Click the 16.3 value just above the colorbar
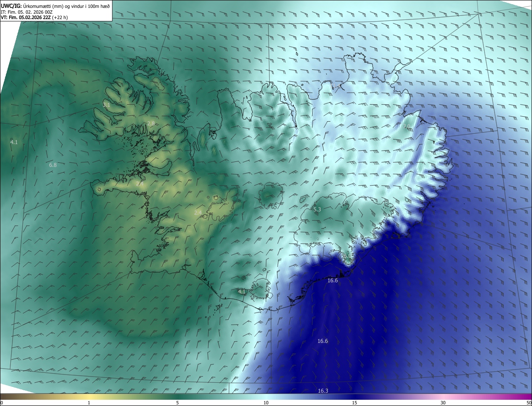This screenshot has height=406, width=532. [323, 391]
